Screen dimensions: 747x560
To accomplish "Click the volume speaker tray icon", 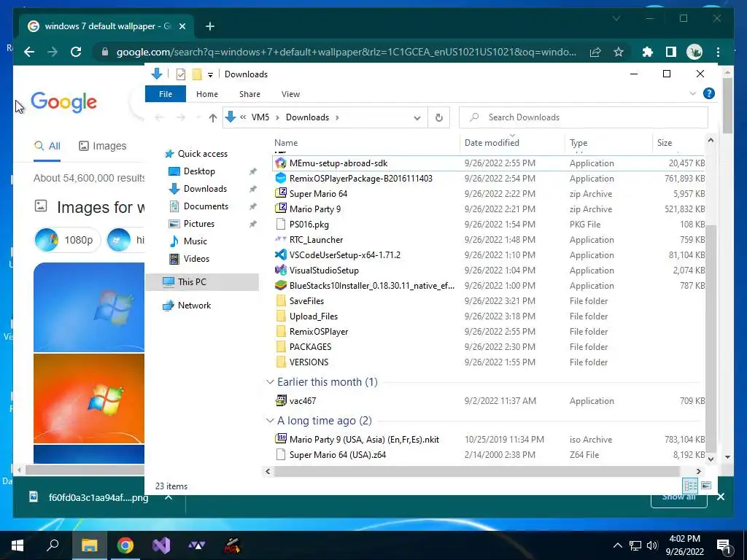I will click(652, 545).
